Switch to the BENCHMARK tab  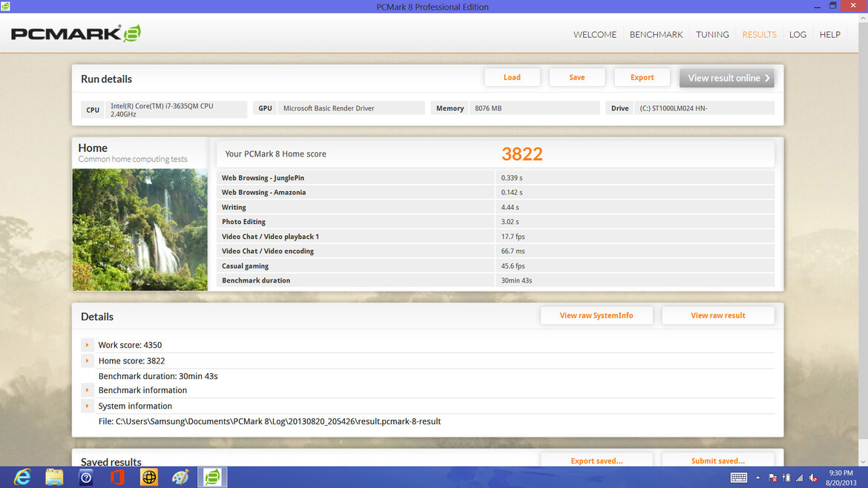pos(656,34)
